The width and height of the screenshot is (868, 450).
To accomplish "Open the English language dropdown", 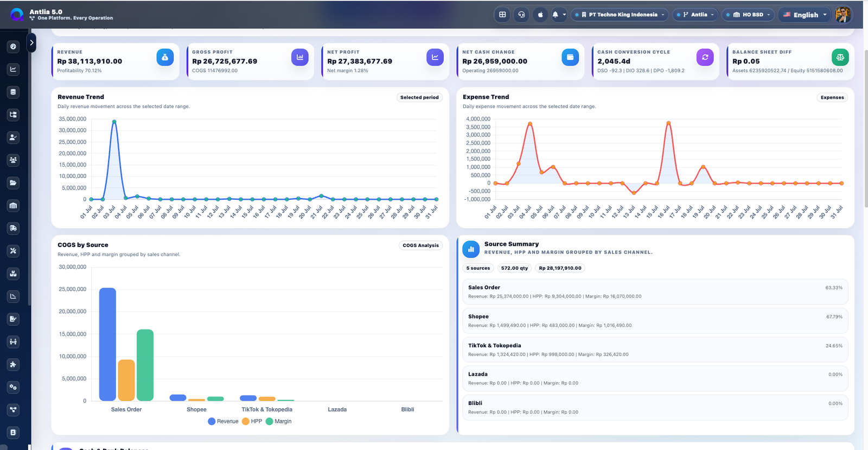I will tap(805, 15).
